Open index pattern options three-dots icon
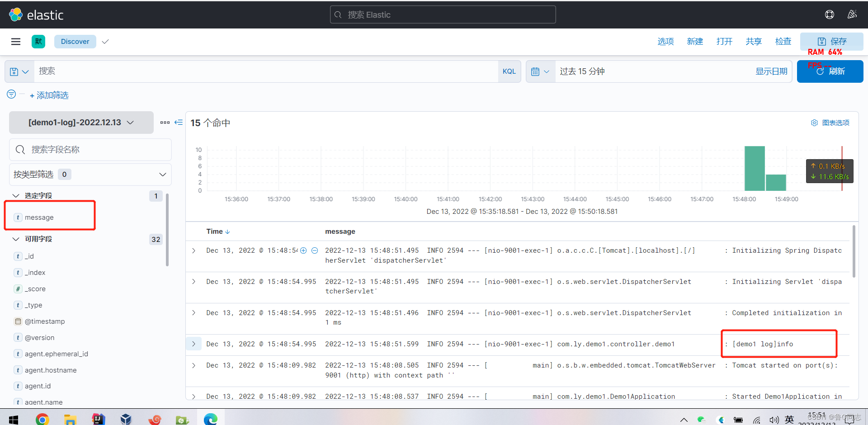Screen dimensions: 868x425 coord(165,123)
